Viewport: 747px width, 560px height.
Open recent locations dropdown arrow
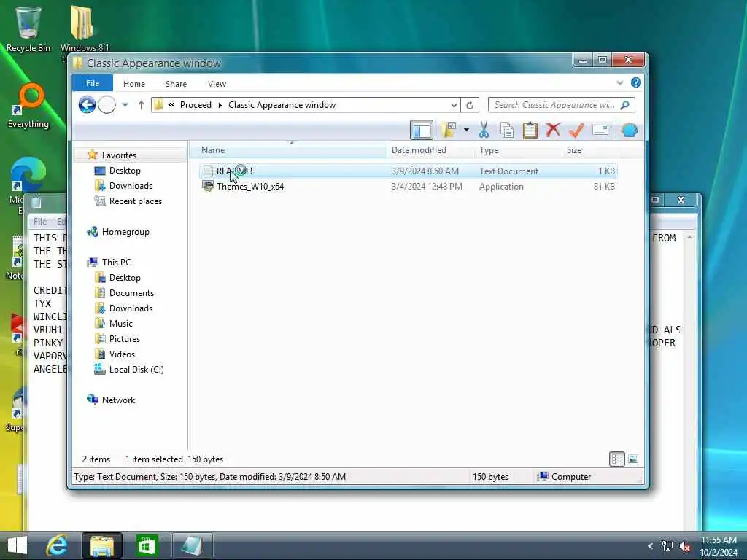(125, 105)
